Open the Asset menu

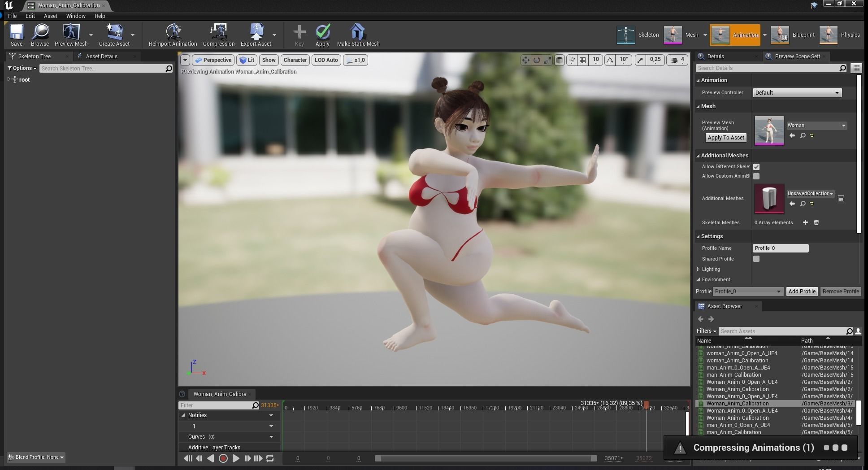50,16
